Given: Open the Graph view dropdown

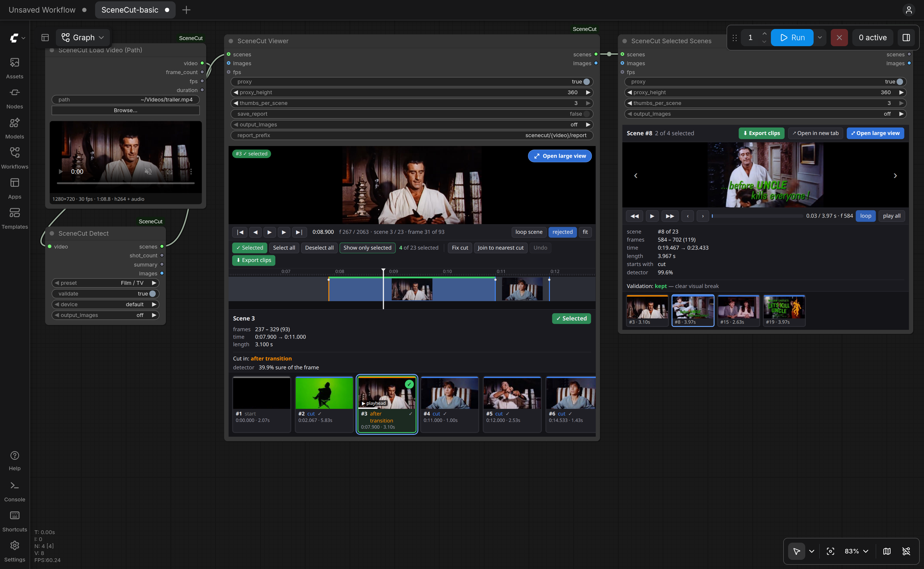Looking at the screenshot, I should point(83,37).
